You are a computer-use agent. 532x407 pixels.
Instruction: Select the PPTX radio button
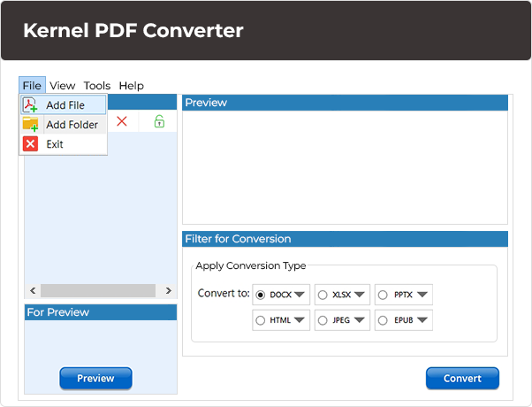pos(383,295)
